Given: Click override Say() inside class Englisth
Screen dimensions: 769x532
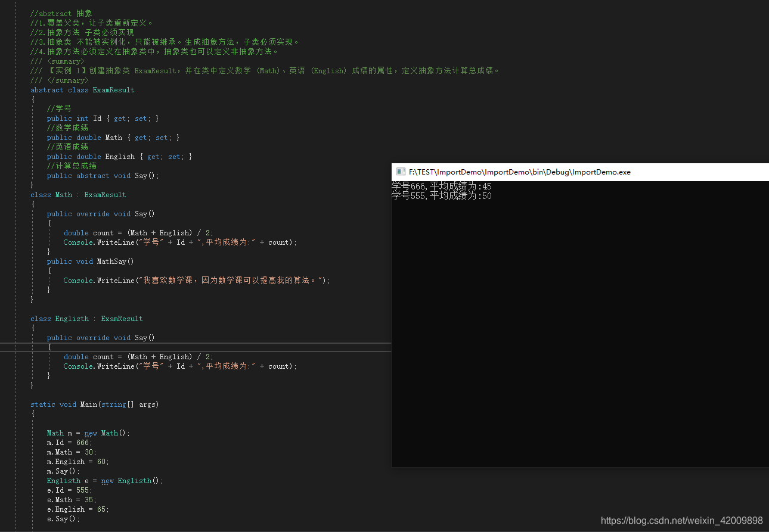Looking at the screenshot, I should 101,337.
